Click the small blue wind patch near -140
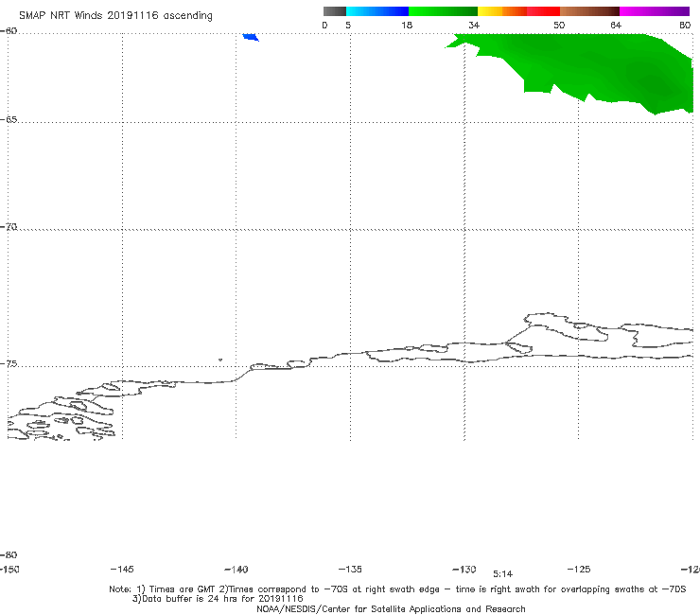This screenshot has height=615, width=700. 251,37
